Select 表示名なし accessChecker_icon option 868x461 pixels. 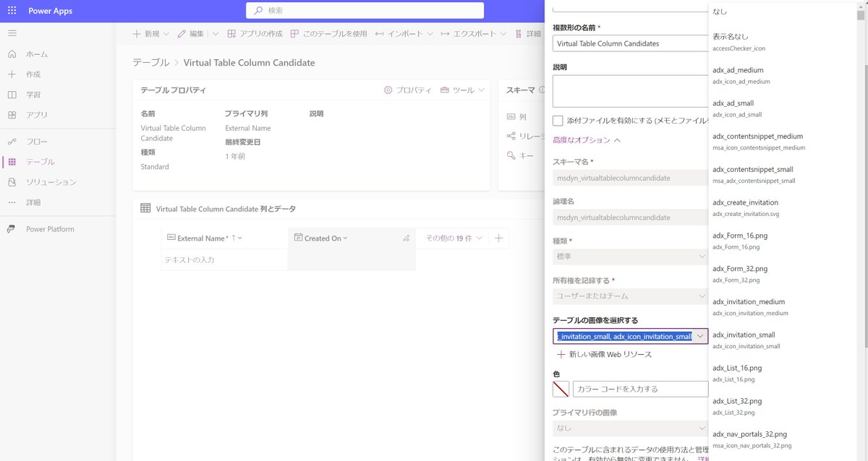pos(783,42)
